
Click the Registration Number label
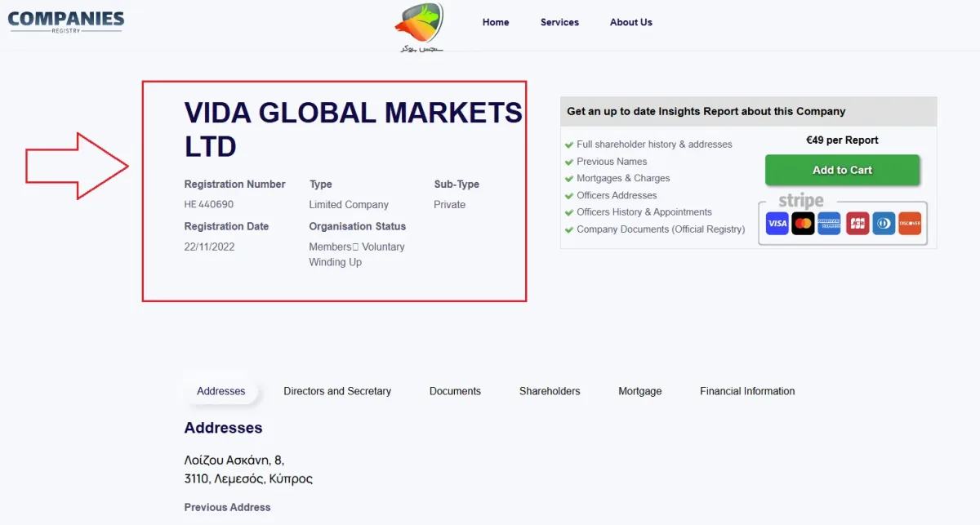pos(234,185)
